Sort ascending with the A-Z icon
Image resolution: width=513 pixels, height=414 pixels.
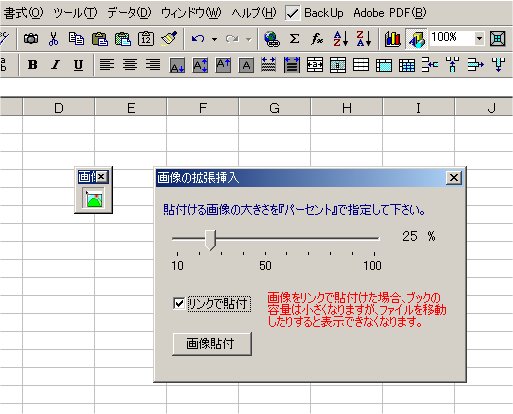pyautogui.click(x=340, y=39)
